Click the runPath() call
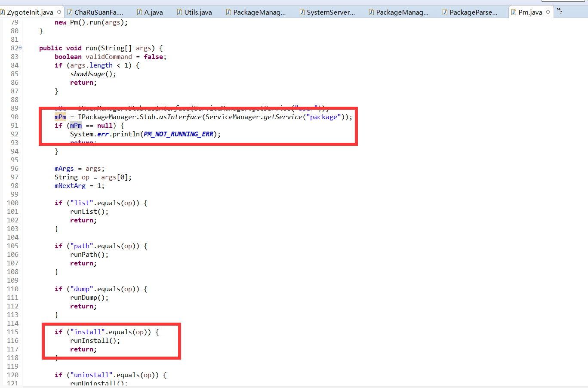The width and height of the screenshot is (588, 388). [x=89, y=255]
